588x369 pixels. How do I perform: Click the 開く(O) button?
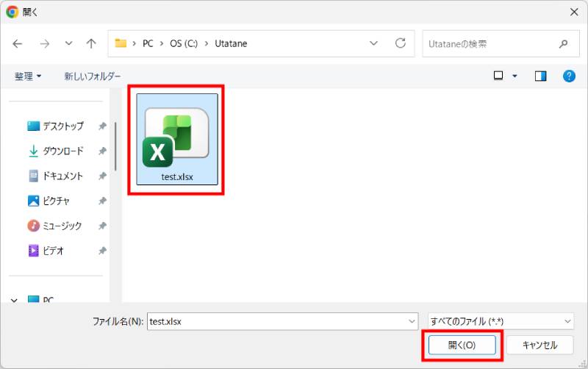[462, 345]
